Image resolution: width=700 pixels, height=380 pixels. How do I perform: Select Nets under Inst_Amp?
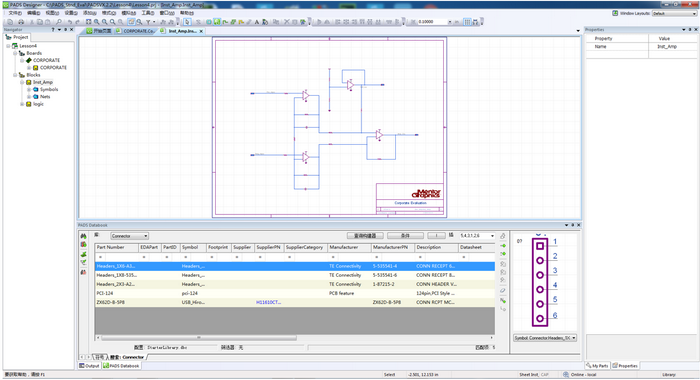coord(45,96)
